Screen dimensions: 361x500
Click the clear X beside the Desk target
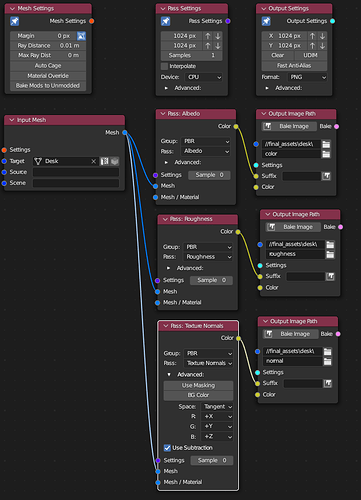click(94, 161)
